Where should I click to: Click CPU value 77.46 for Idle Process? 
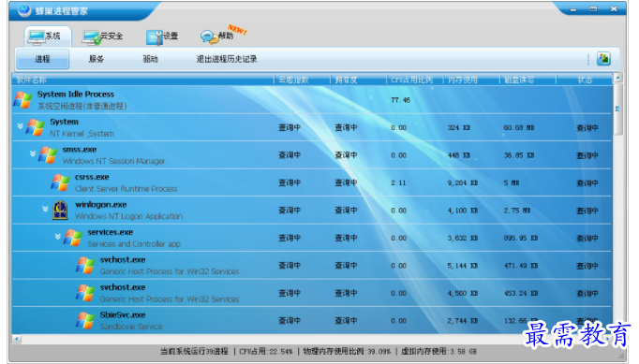click(x=400, y=100)
